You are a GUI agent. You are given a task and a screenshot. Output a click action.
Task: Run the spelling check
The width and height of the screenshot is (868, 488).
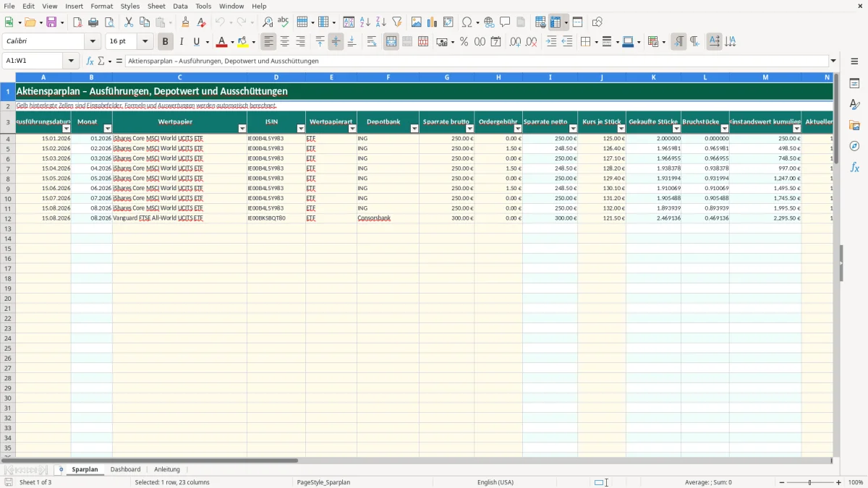[x=284, y=22]
